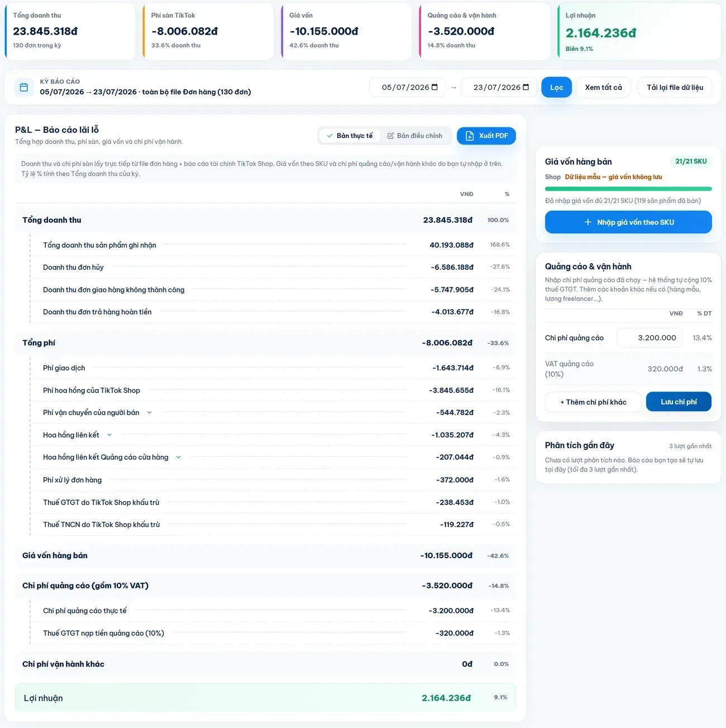Click the SKU cost progress bar
Viewport: 726px width, 728px height.
click(628, 189)
